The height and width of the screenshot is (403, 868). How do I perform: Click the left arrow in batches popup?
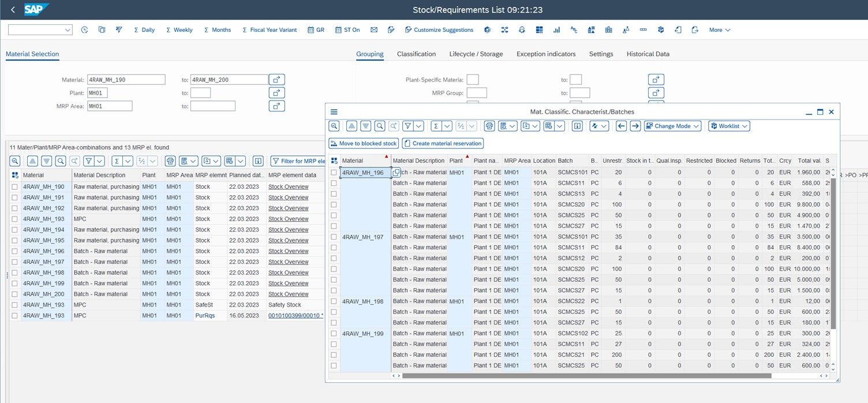point(622,126)
